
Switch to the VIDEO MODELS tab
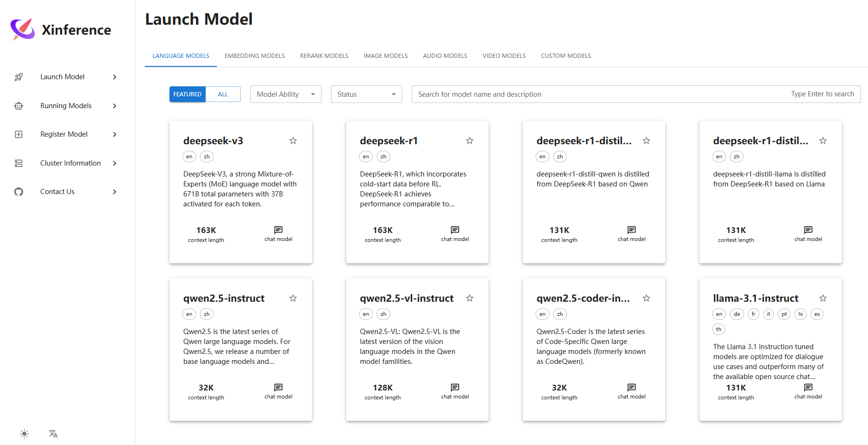tap(504, 56)
